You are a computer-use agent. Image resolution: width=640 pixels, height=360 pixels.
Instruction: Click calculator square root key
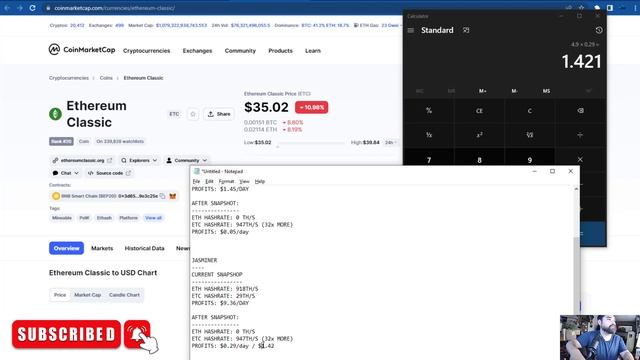tap(529, 135)
